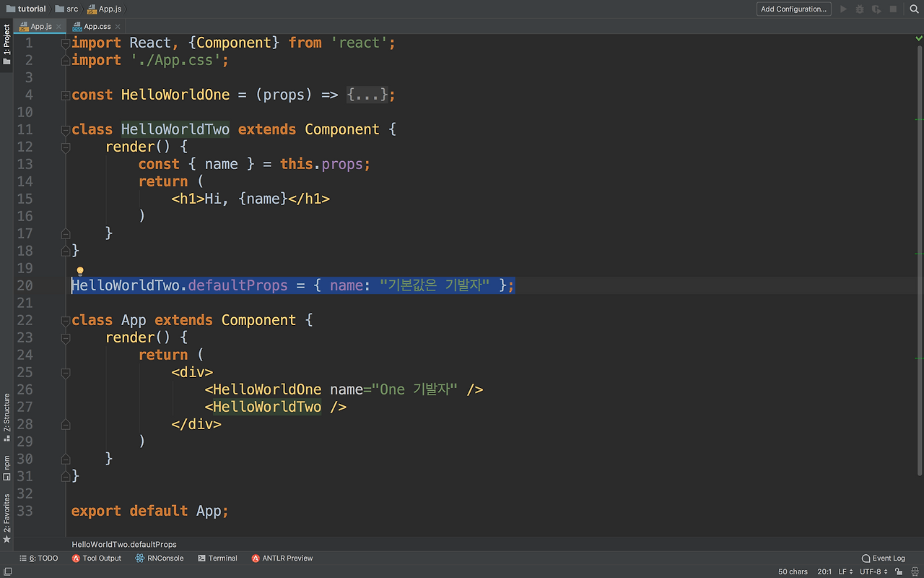The width and height of the screenshot is (924, 578).
Task: Open the Terminal panel
Action: point(217,558)
